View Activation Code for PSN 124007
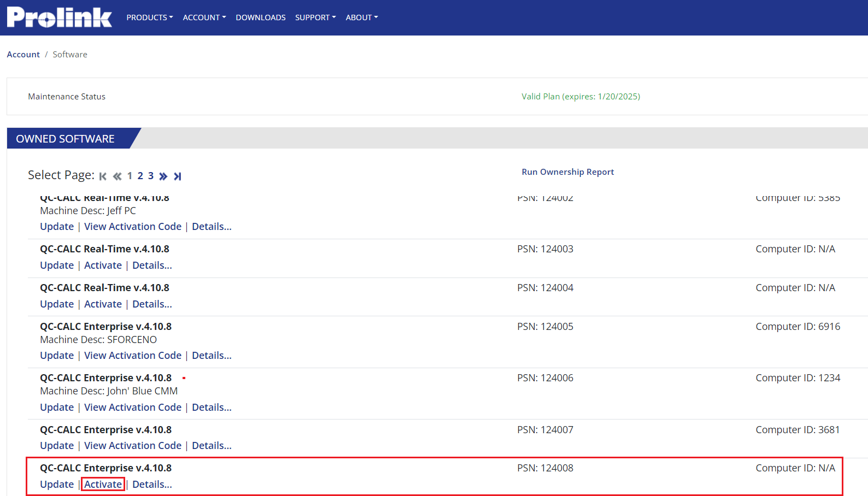 tap(133, 445)
